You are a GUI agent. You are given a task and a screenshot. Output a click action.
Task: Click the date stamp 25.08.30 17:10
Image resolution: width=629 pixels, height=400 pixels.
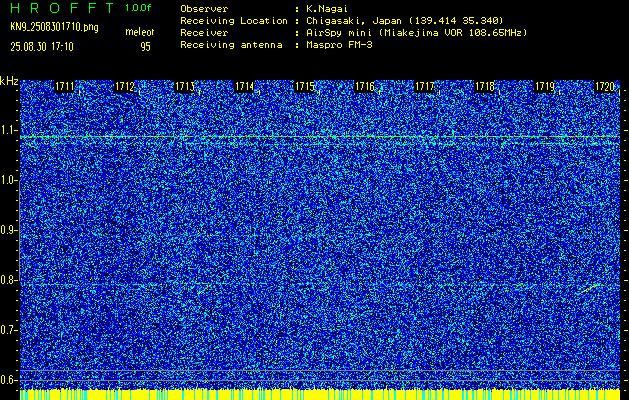(x=42, y=47)
